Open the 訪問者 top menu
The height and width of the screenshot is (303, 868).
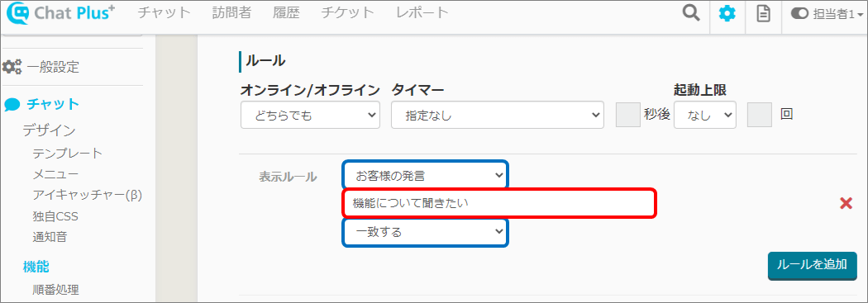(x=231, y=12)
